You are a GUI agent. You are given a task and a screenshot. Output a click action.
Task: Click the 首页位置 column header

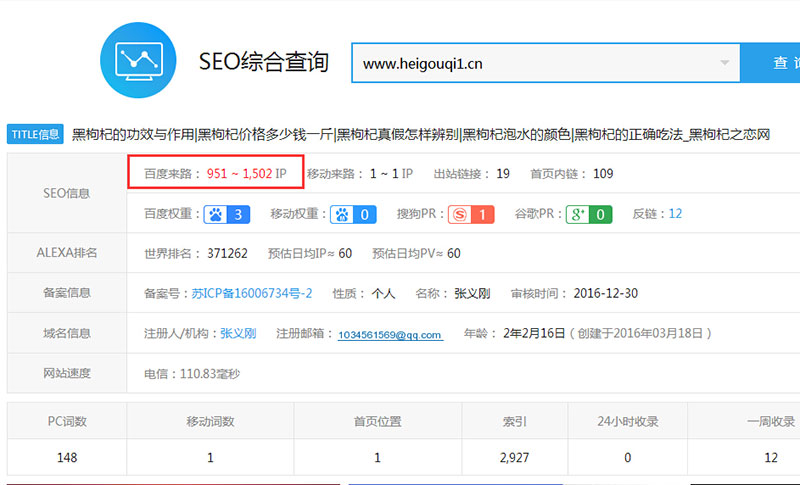click(378, 421)
